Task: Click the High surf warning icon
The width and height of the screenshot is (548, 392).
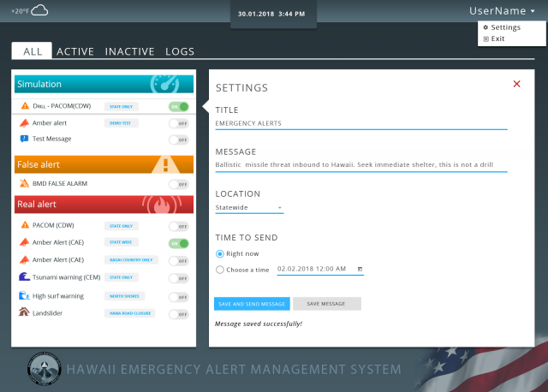Action: tap(24, 295)
